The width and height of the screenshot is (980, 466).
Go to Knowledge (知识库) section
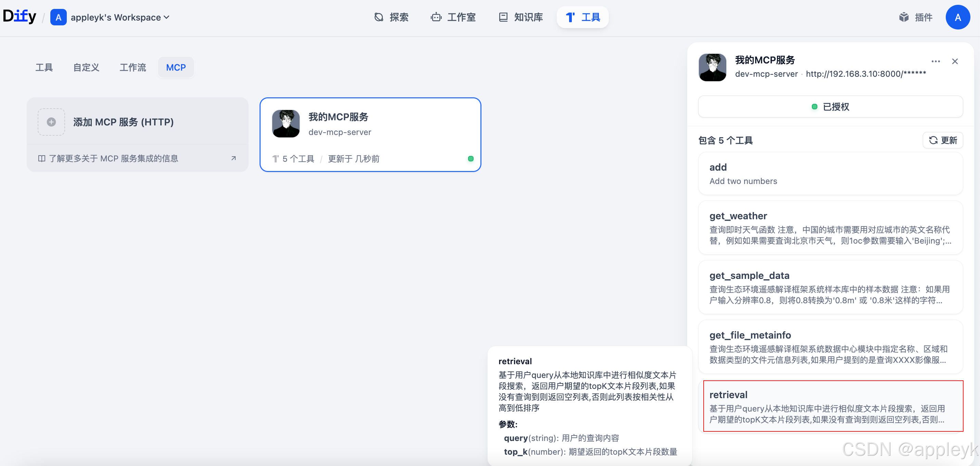click(x=520, y=17)
